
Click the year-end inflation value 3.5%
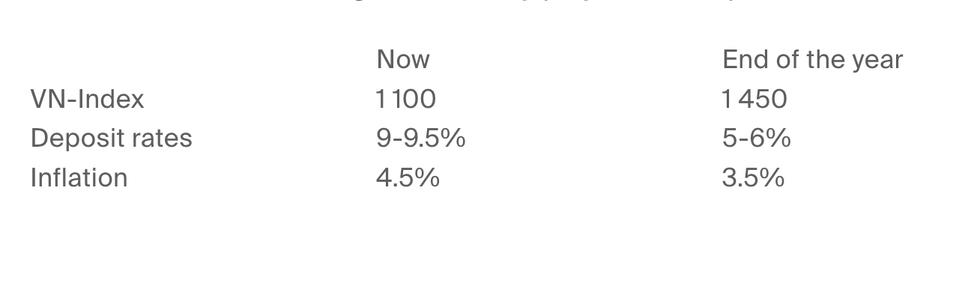pyautogui.click(x=754, y=177)
